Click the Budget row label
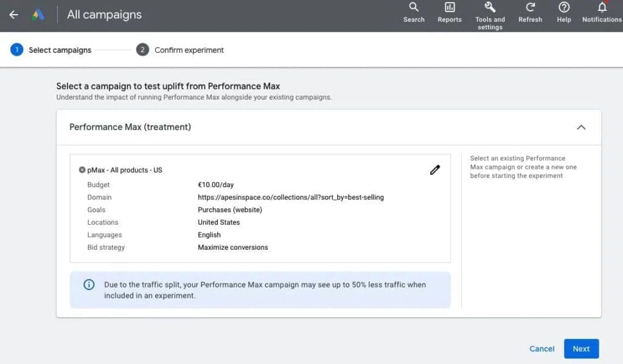 [x=99, y=185]
